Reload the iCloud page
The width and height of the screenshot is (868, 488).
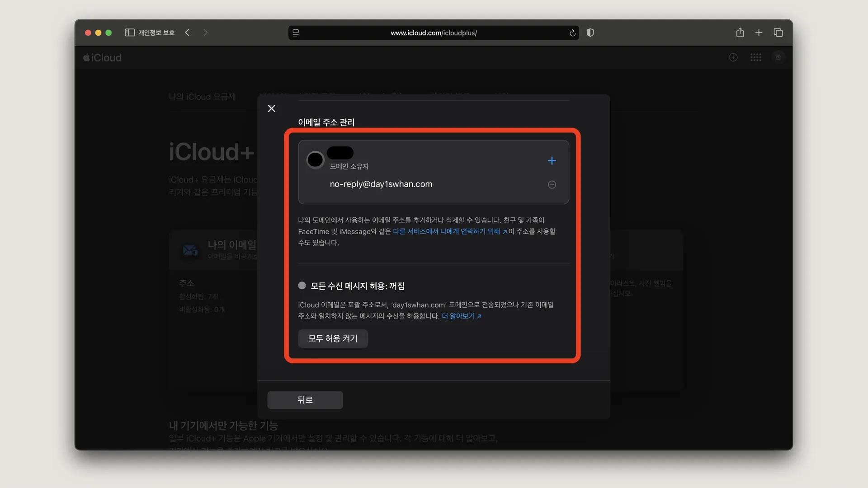[x=572, y=33]
